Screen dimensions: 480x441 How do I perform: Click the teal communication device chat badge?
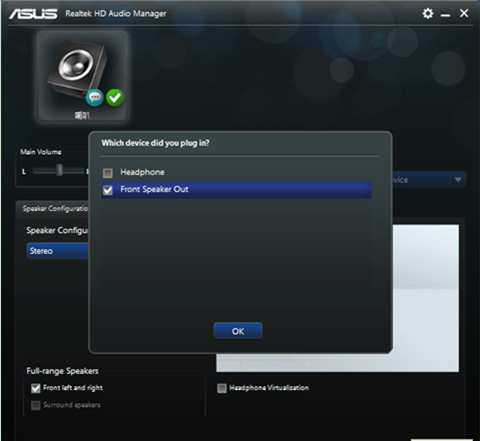95,98
